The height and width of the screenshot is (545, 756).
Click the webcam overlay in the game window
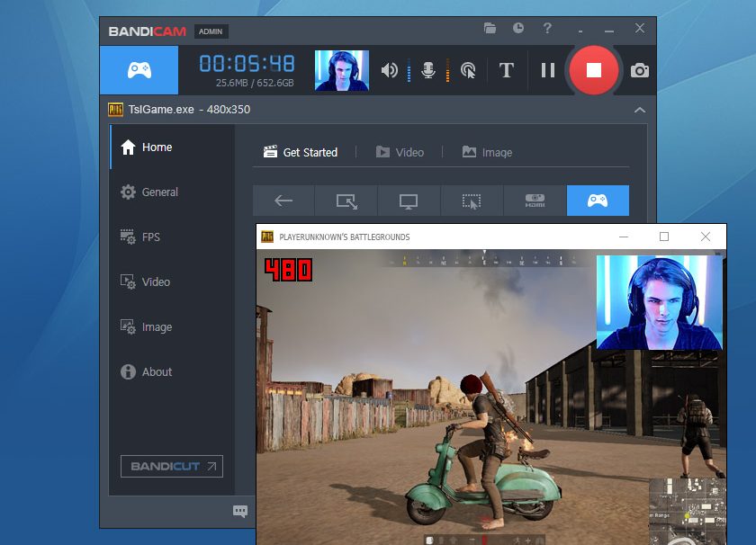[660, 302]
